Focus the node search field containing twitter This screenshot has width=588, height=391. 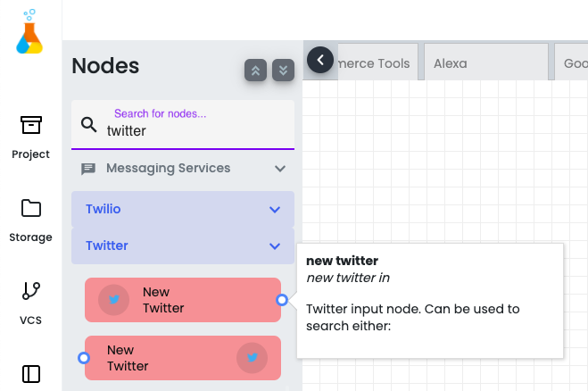click(x=183, y=125)
